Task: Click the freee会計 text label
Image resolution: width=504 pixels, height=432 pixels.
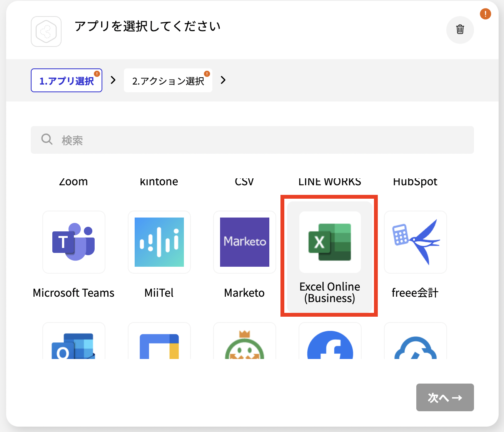Action: click(415, 293)
